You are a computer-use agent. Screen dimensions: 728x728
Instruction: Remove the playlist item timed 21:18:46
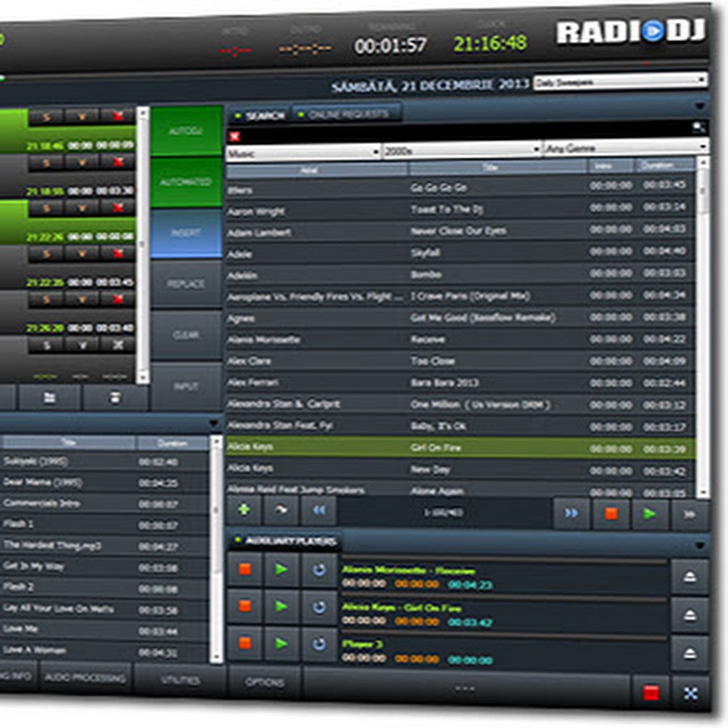click(118, 116)
